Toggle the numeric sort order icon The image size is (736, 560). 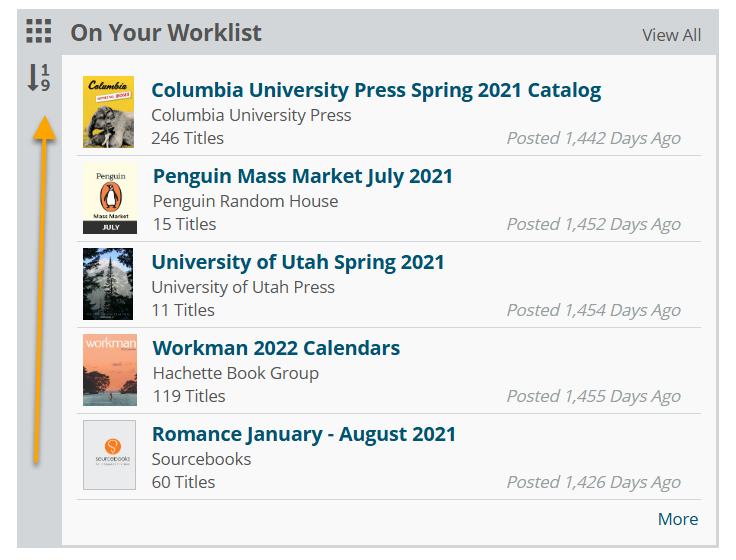[x=38, y=77]
